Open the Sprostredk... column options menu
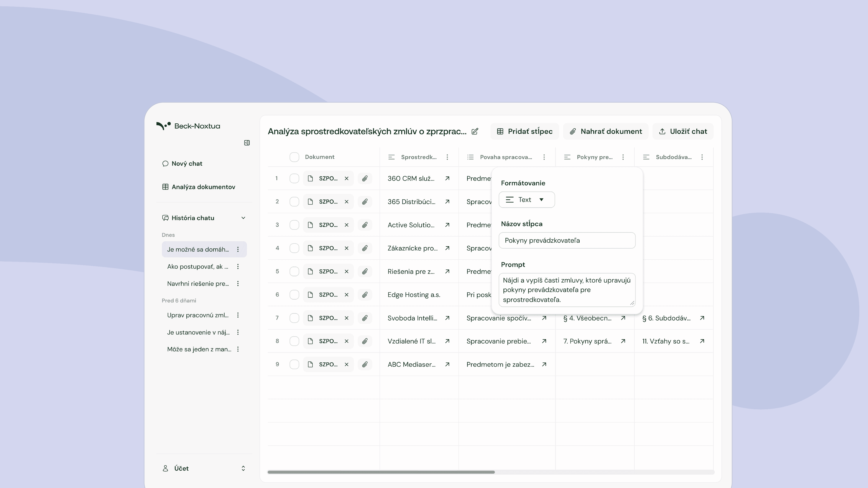 [447, 157]
